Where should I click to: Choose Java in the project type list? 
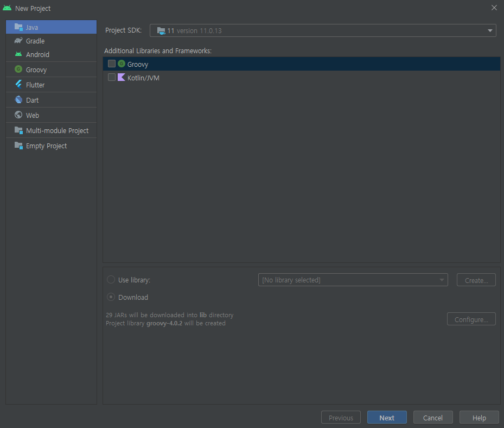click(x=51, y=27)
